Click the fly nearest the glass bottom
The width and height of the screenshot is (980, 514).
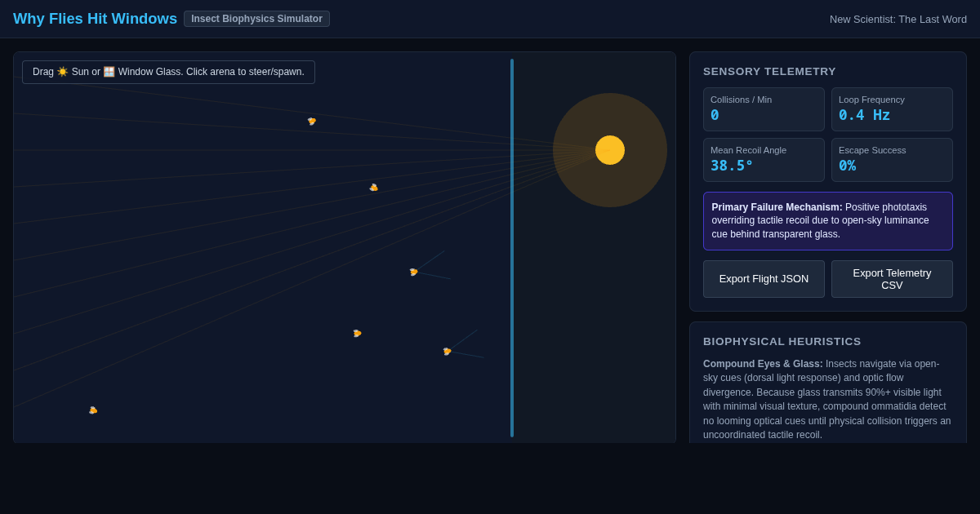[447, 352]
